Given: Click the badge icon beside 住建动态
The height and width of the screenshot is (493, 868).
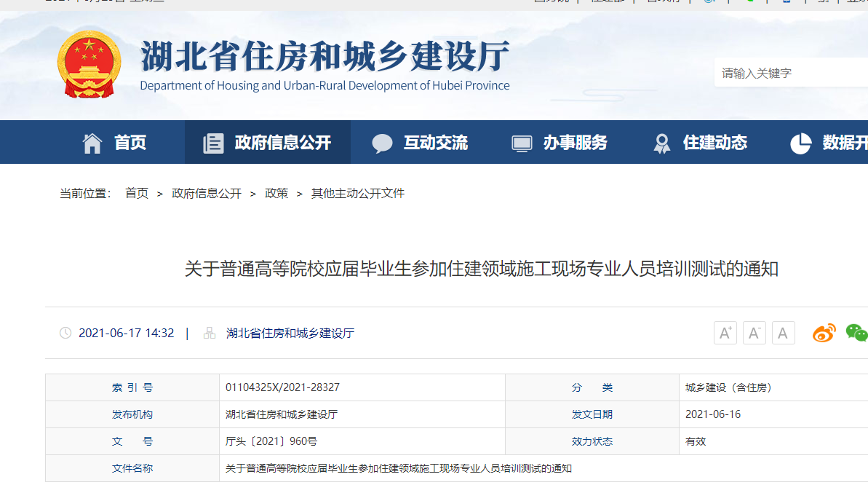Looking at the screenshot, I should click(661, 143).
